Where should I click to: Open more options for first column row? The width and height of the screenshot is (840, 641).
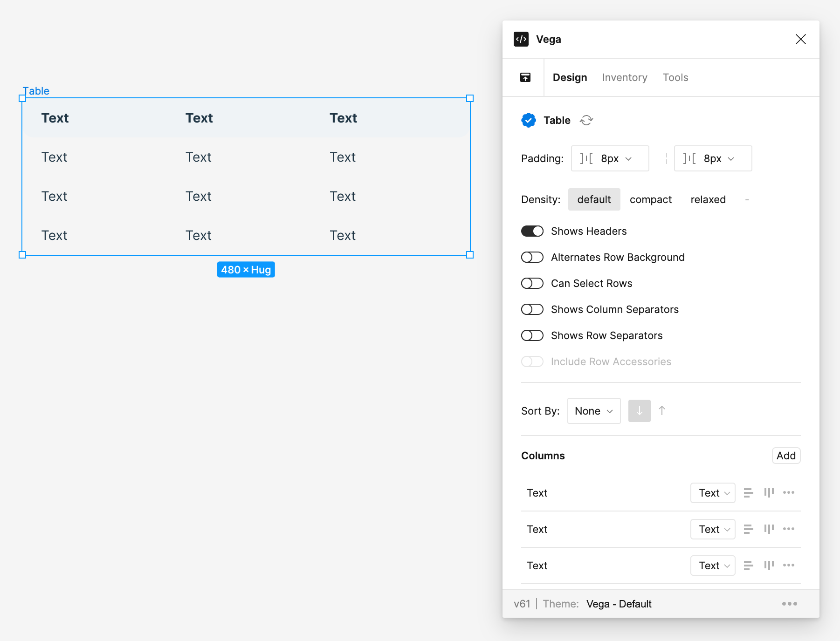click(x=789, y=493)
